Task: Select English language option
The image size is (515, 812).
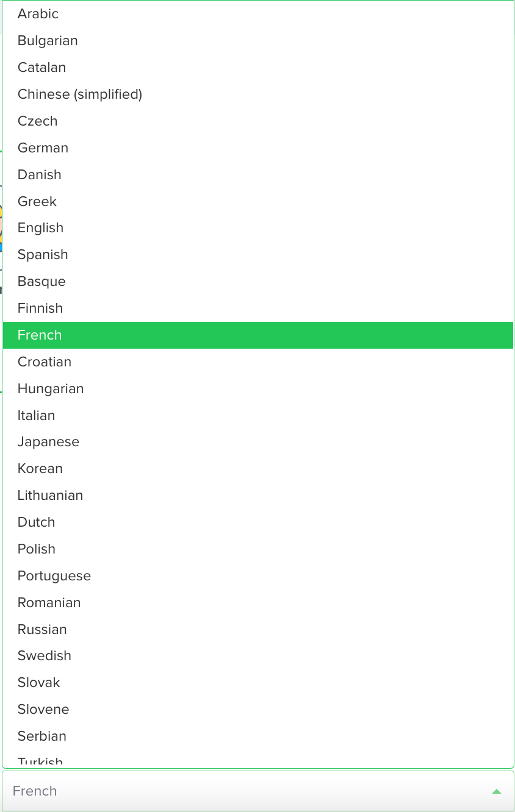Action: (257, 227)
